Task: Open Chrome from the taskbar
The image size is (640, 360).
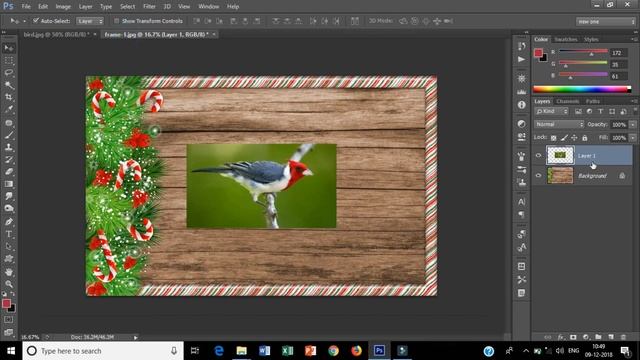Action: click(333, 351)
